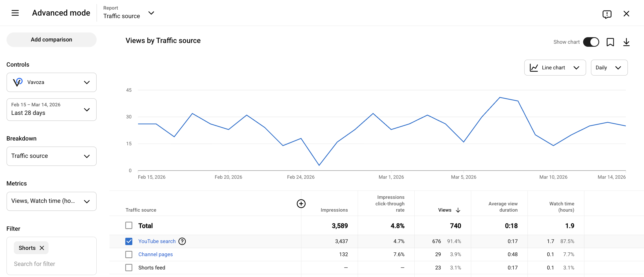
Task: Open the Traffic source report selector
Action: click(x=128, y=13)
